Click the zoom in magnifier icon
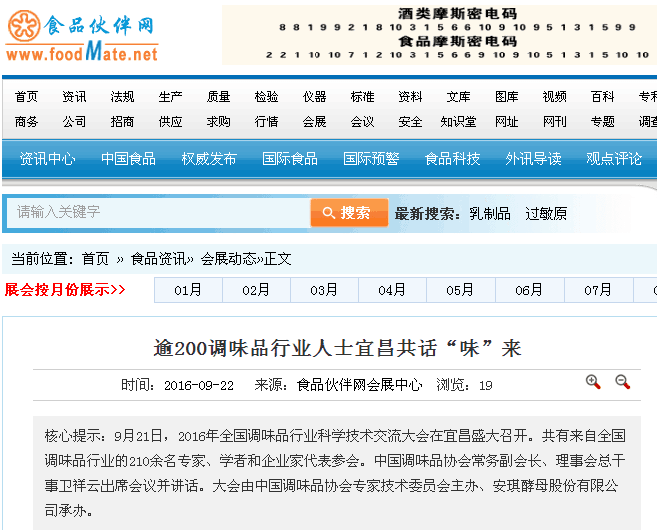 click(x=593, y=382)
